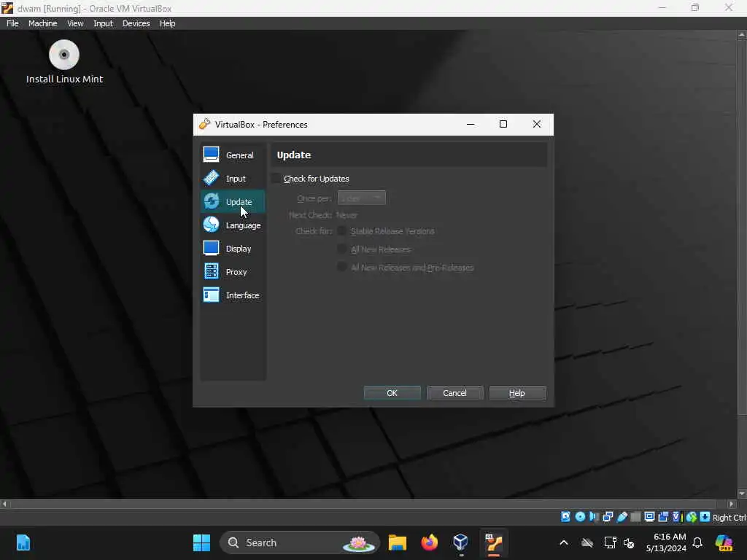
Task: Click the taskbar Search box
Action: click(x=299, y=542)
